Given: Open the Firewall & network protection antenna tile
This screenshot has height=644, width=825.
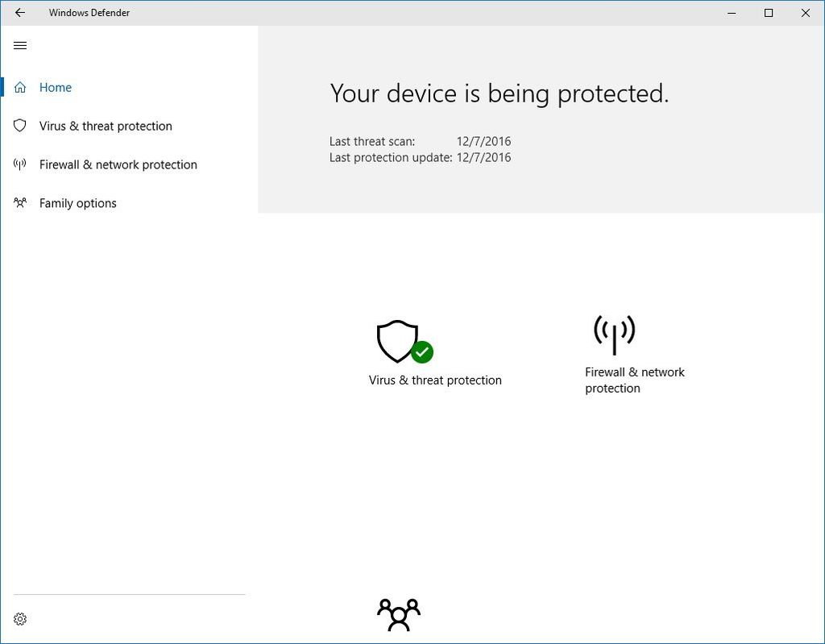Looking at the screenshot, I should pos(613,334).
